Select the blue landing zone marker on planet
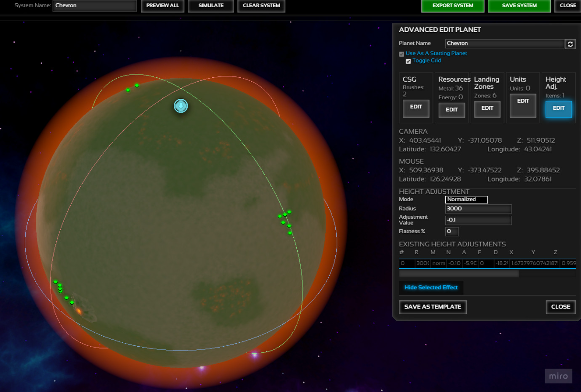This screenshot has width=581, height=392. pos(181,106)
